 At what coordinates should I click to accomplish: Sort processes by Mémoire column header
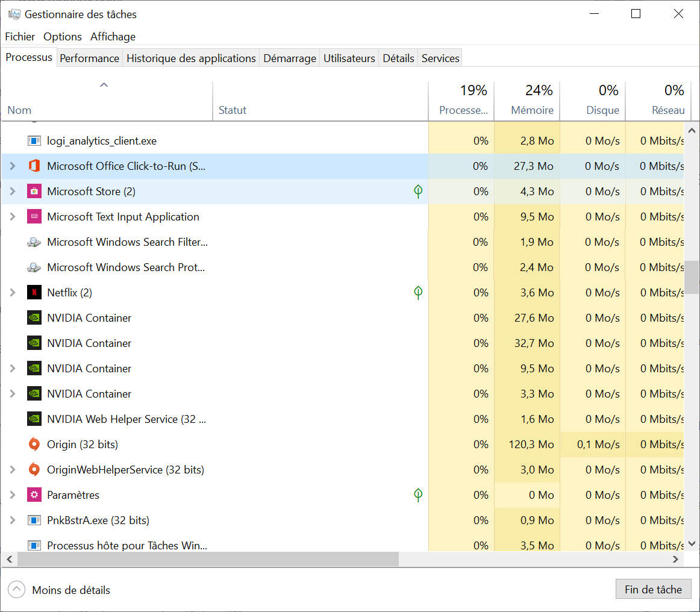click(532, 110)
